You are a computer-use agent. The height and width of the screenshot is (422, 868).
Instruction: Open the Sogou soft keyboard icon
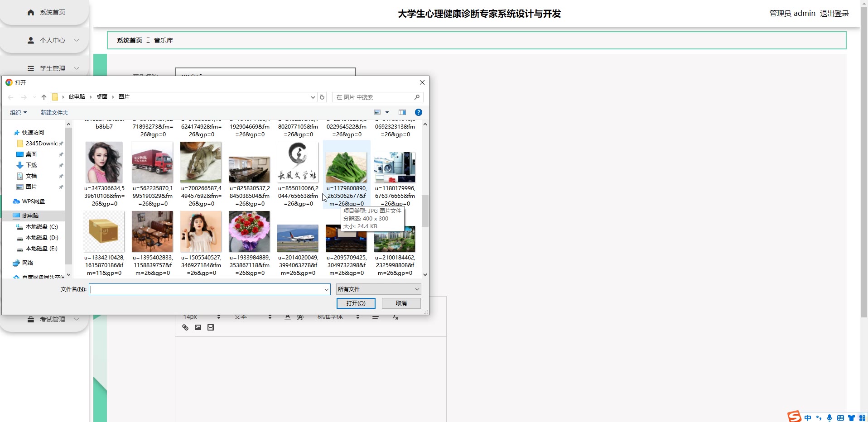(840, 418)
